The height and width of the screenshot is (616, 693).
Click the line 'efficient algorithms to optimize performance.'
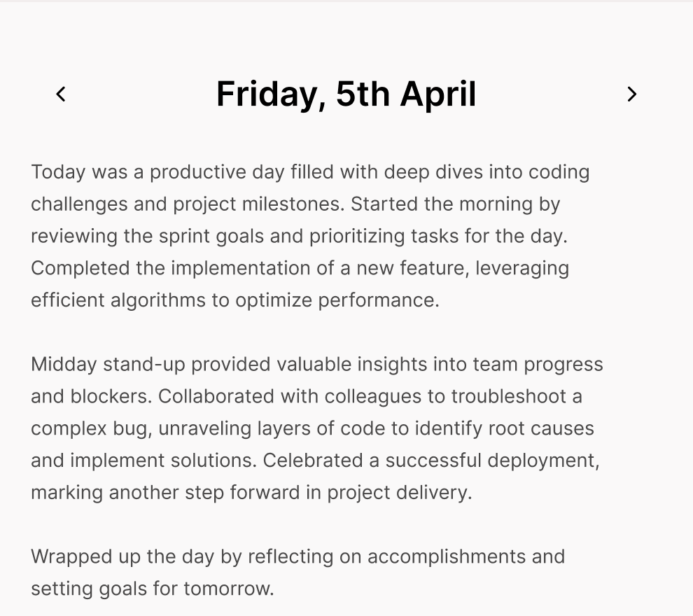[x=235, y=300]
